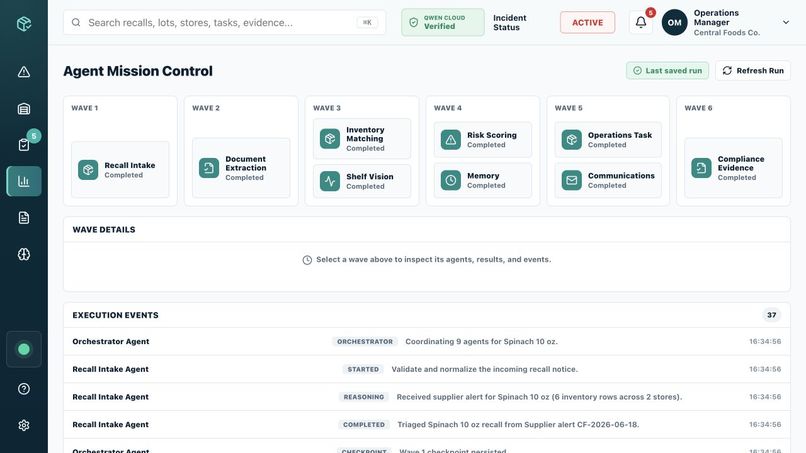Click the green status indicator button

[24, 349]
